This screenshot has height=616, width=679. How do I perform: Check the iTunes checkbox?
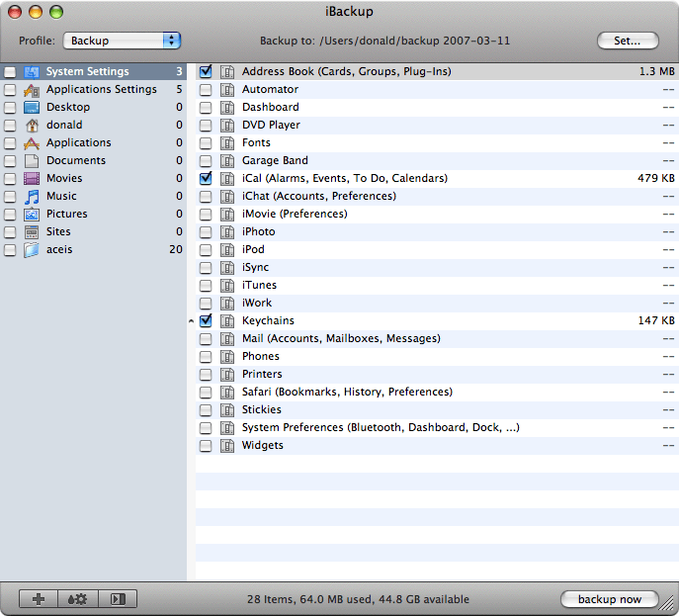point(206,286)
